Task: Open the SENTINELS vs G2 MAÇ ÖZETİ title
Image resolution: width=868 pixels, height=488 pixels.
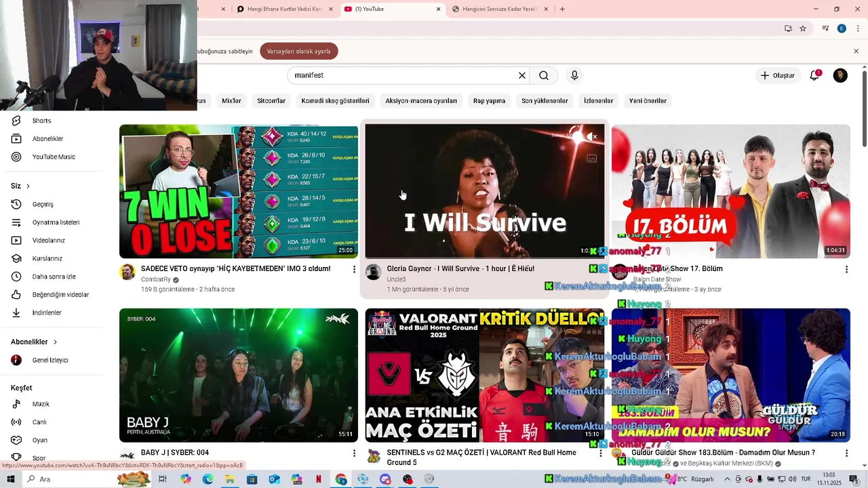Action: (481, 457)
